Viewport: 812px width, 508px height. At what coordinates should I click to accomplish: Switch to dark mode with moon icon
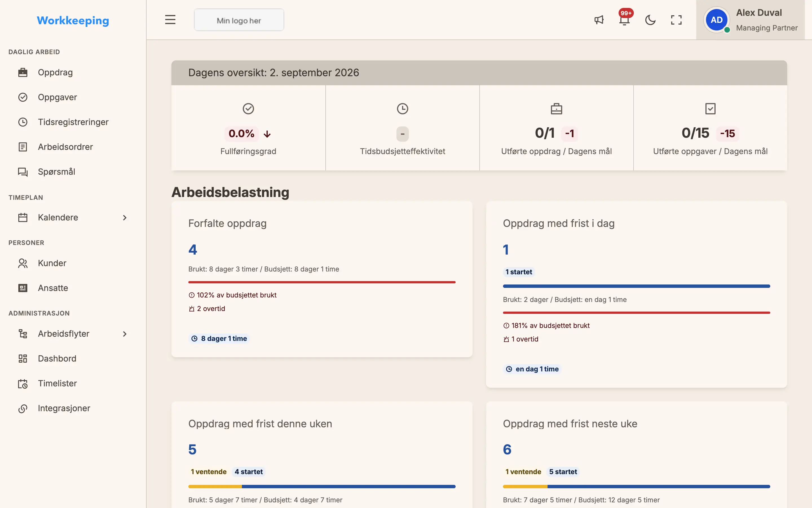(650, 20)
